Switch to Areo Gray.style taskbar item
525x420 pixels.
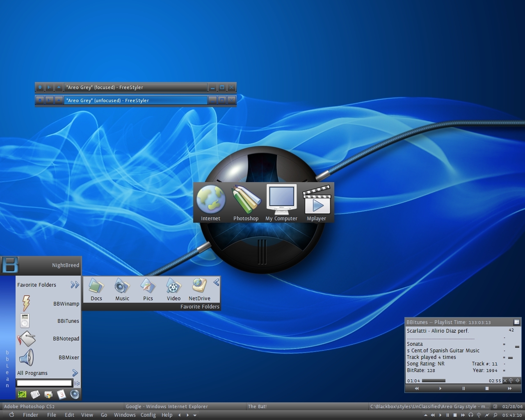[x=429, y=406]
